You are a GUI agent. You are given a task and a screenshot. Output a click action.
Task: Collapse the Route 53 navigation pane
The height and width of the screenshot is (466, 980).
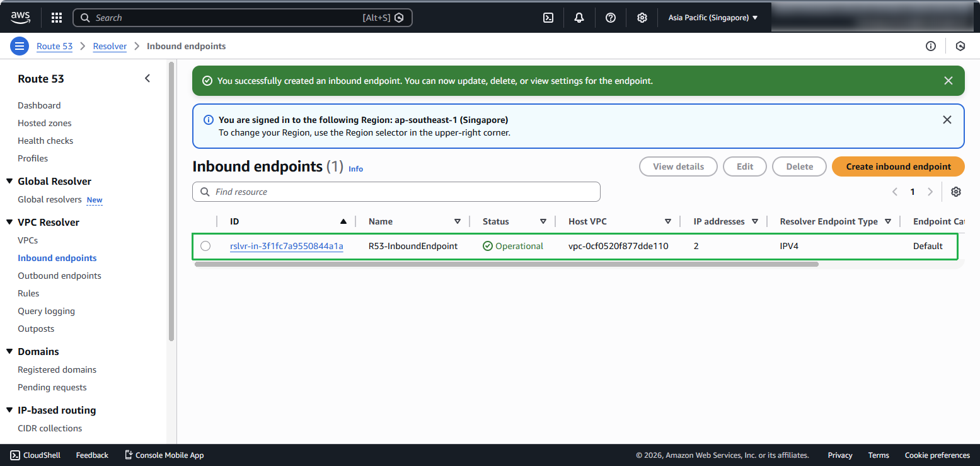pos(147,79)
